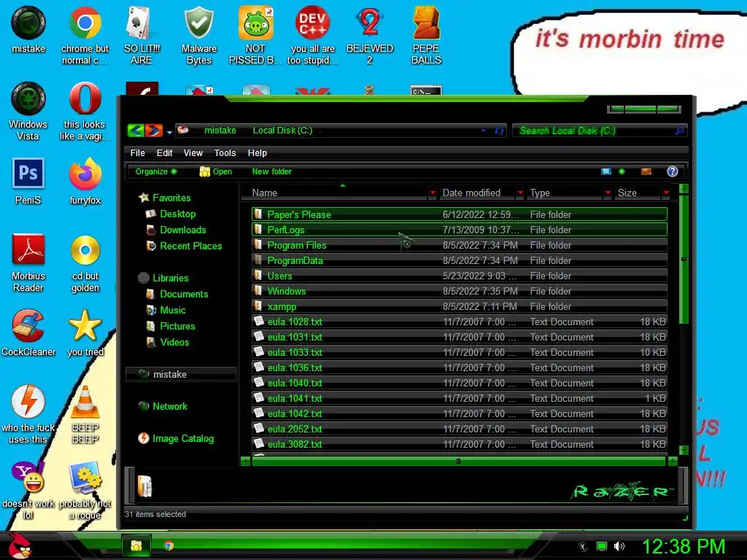
Task: Click the horizontal scrollbar of the file list
Action: click(x=458, y=461)
